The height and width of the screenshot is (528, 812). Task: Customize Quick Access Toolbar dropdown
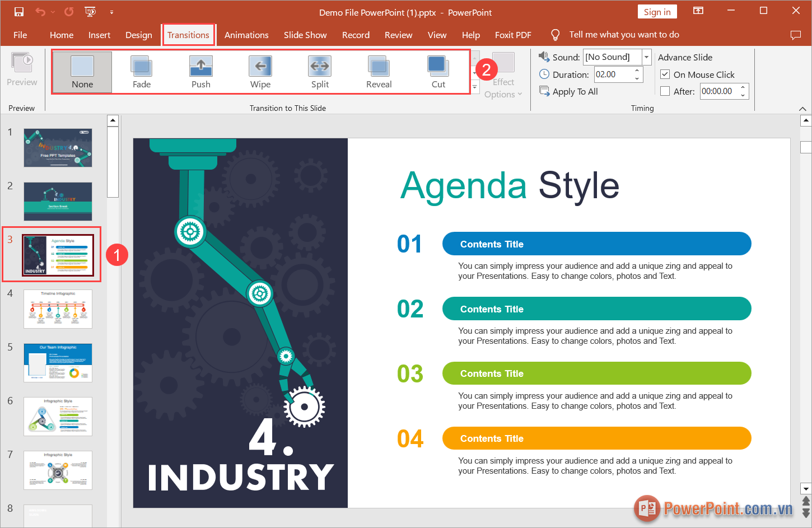coord(111,12)
